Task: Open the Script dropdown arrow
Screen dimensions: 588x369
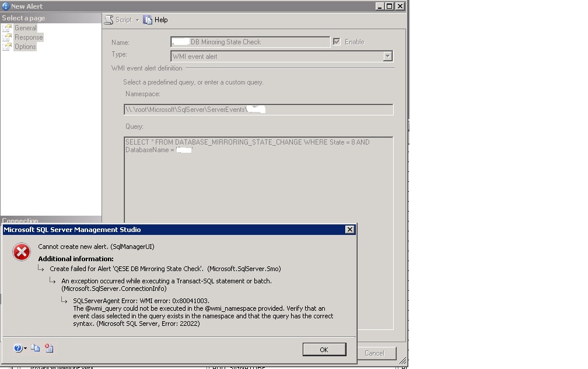Action: coord(137,20)
